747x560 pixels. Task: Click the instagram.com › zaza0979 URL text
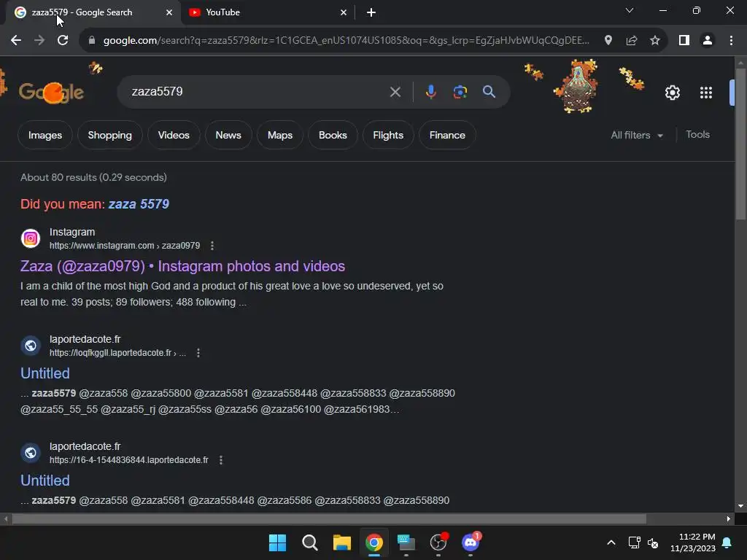tap(125, 246)
